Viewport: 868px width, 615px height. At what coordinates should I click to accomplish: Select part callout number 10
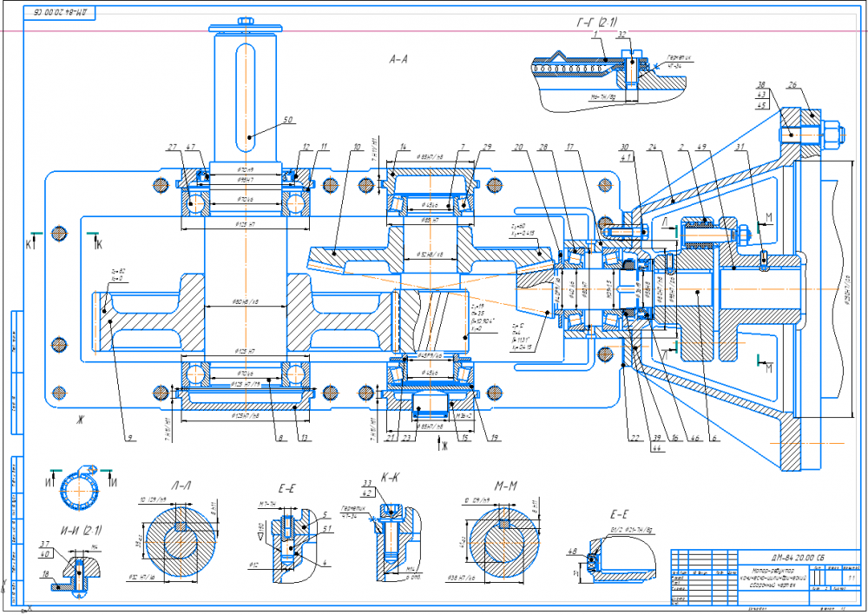(357, 147)
